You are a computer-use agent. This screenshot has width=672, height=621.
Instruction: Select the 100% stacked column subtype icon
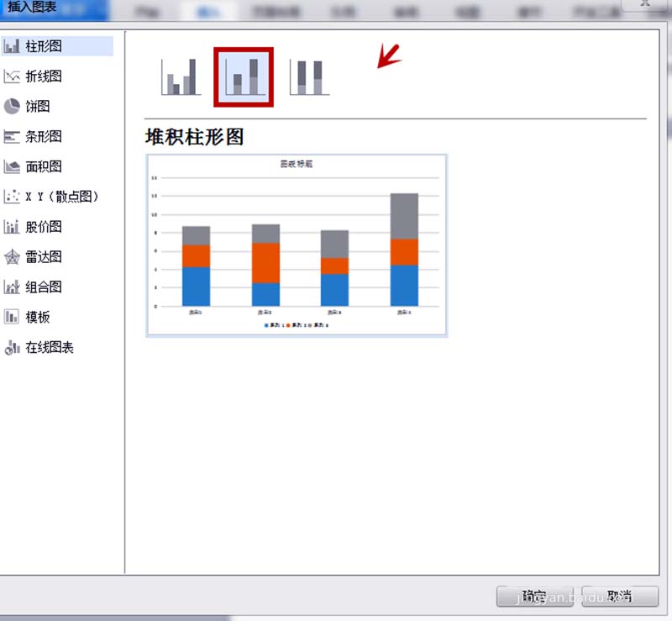[x=309, y=76]
